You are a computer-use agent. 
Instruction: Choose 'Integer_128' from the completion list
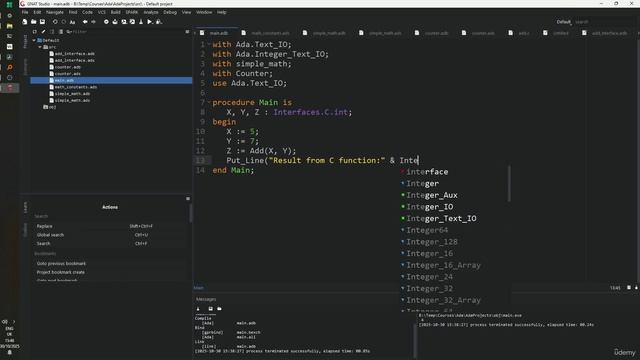click(432, 242)
